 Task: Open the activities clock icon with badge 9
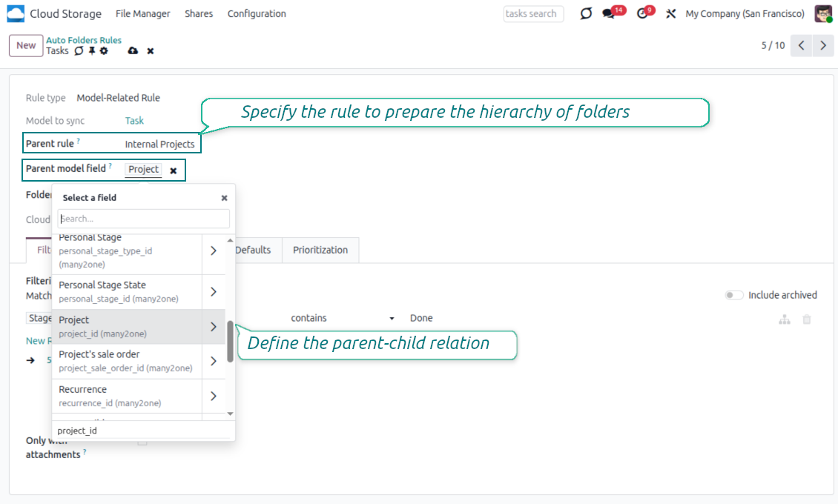click(642, 14)
